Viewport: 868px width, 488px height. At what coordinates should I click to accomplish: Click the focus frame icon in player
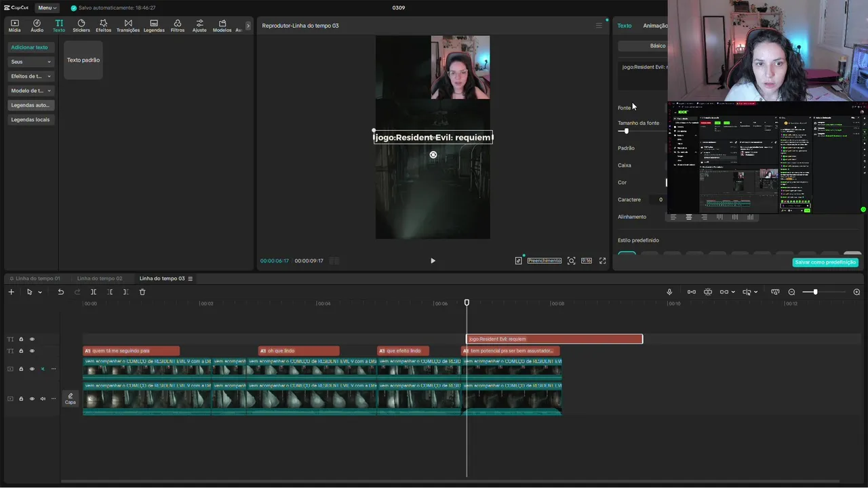(571, 261)
